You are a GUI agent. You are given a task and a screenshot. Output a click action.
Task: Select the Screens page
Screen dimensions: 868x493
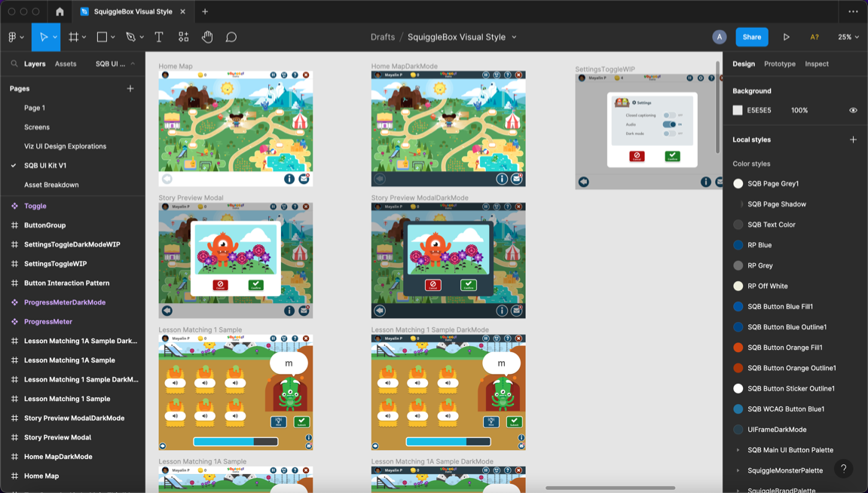36,127
